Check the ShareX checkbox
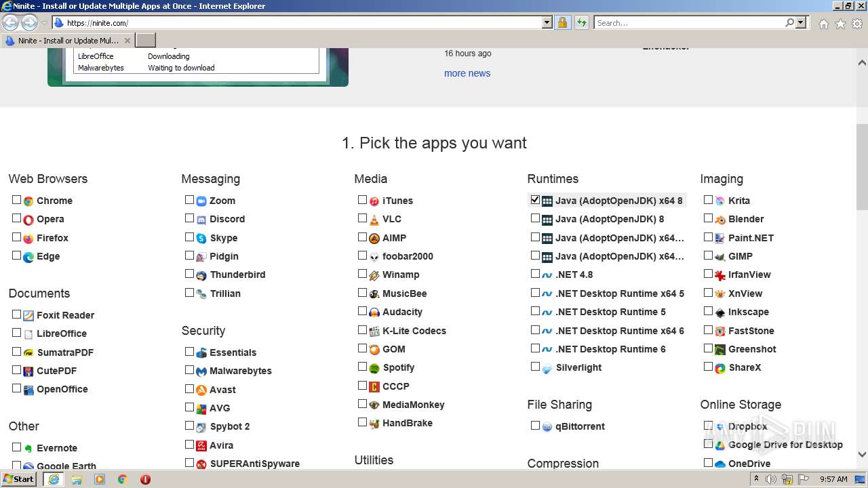868x488 pixels. click(708, 367)
